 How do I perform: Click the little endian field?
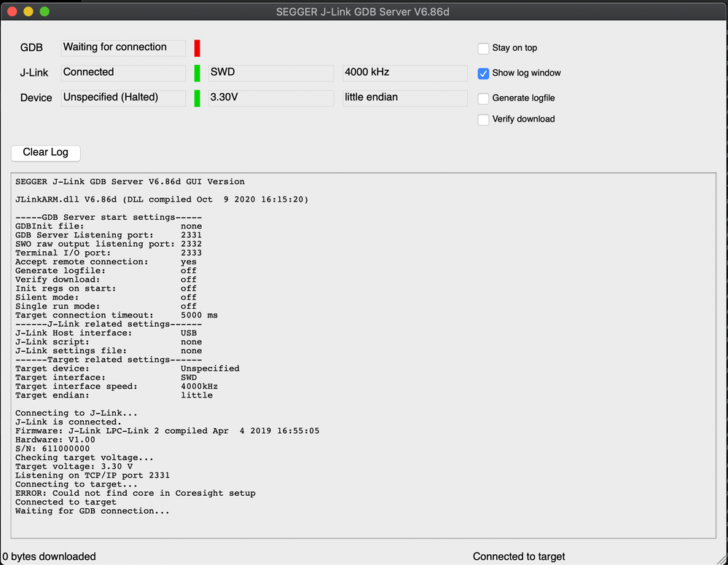[405, 98]
